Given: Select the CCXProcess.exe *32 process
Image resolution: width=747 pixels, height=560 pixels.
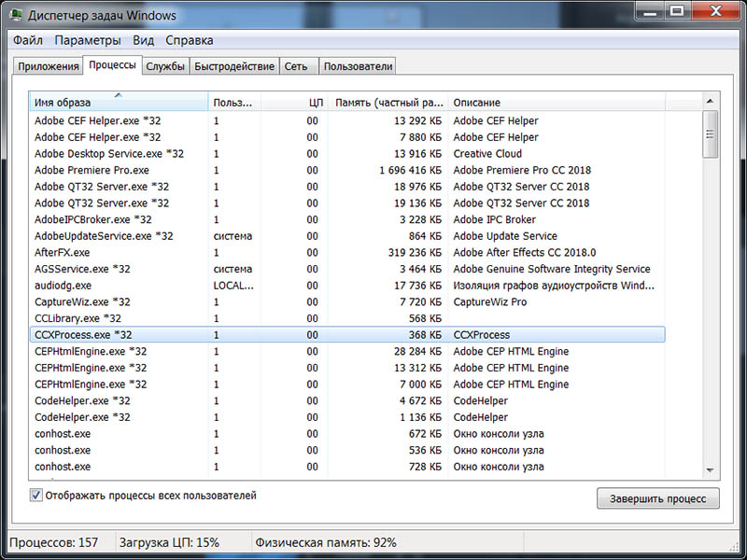Looking at the screenshot, I should point(347,335).
